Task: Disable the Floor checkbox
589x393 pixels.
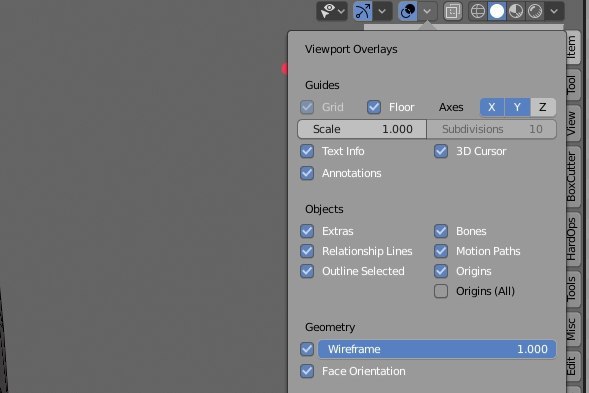Action: (x=374, y=107)
